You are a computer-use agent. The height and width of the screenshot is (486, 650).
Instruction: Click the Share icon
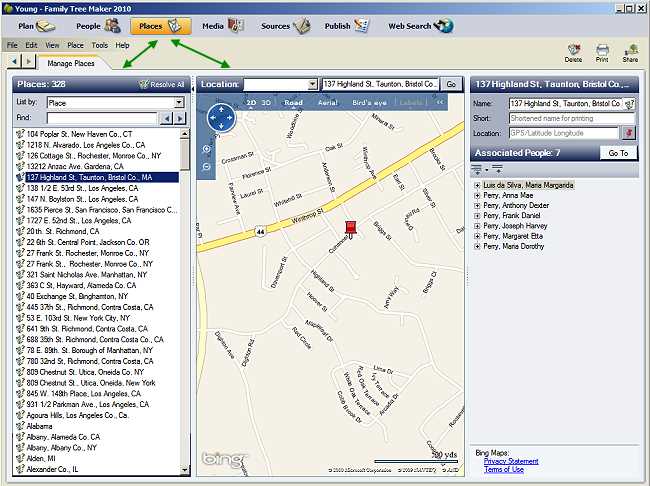[x=630, y=53]
